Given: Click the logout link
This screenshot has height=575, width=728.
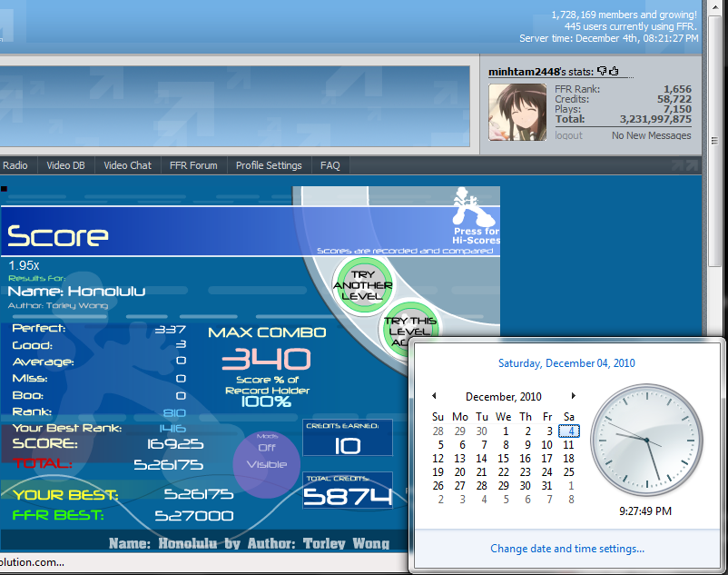Looking at the screenshot, I should pos(568,135).
